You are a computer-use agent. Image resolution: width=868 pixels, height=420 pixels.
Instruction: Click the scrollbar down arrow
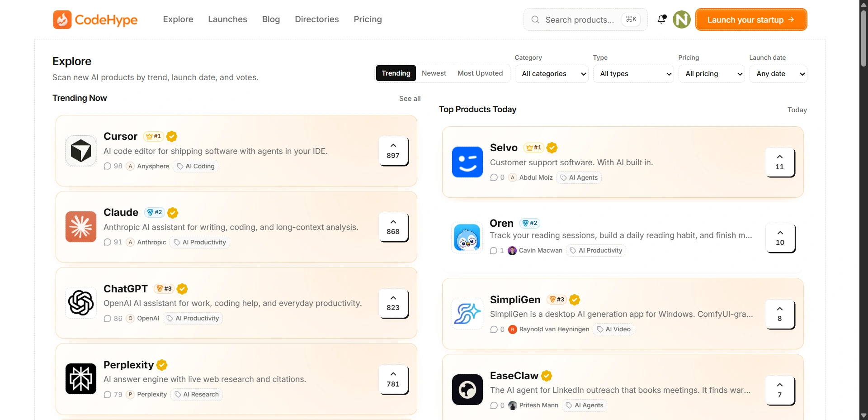863,415
